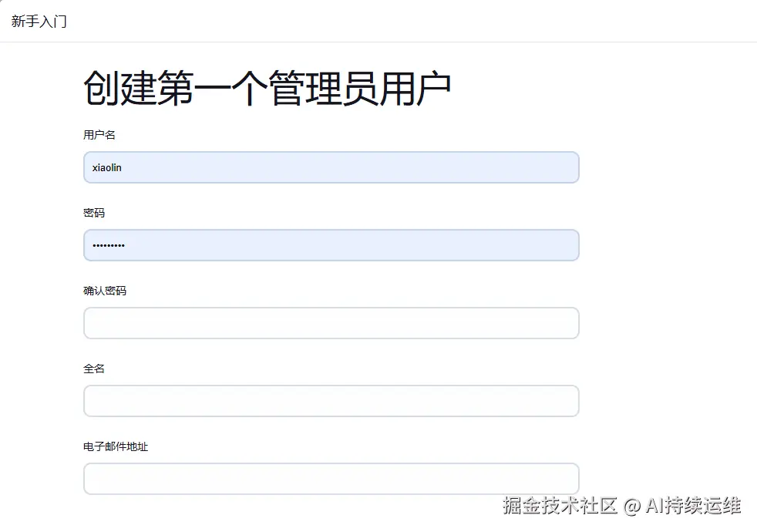Screen dimensions: 757x532
Task: Click the top navigation bar area
Action: coord(385,21)
